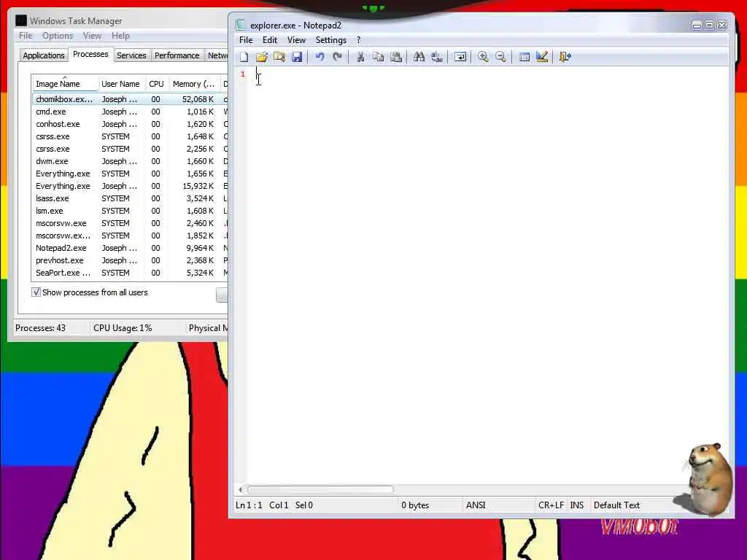Redo the edit in Notepad2 toolbar
The image size is (747, 560).
(337, 57)
